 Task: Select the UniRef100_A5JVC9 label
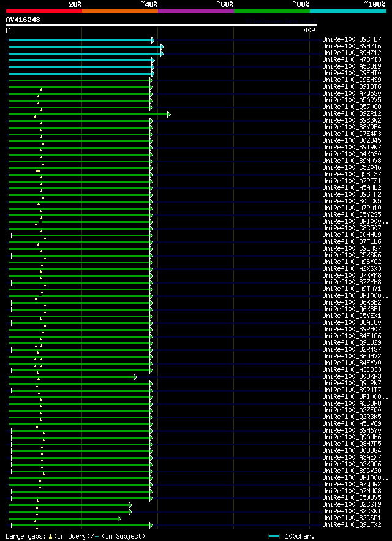pos(352,423)
